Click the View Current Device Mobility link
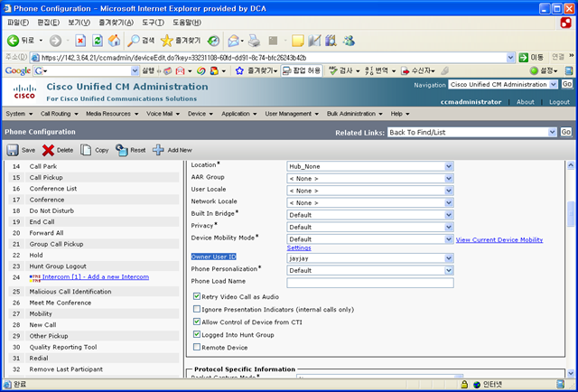Screen dimensions: 578x392 (x=499, y=239)
